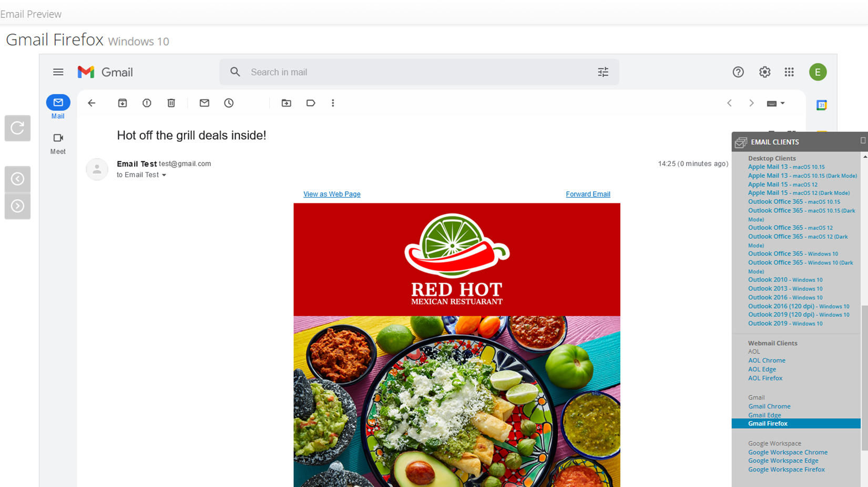Image resolution: width=868 pixels, height=487 pixels.
Task: Toggle the Email Clients panel collapse box
Action: tap(863, 141)
